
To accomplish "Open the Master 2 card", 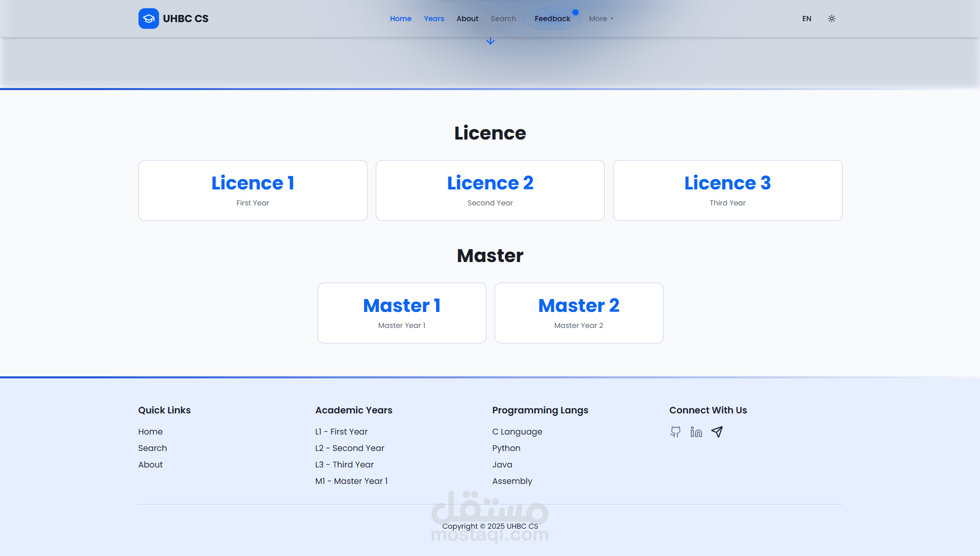I will [x=579, y=313].
